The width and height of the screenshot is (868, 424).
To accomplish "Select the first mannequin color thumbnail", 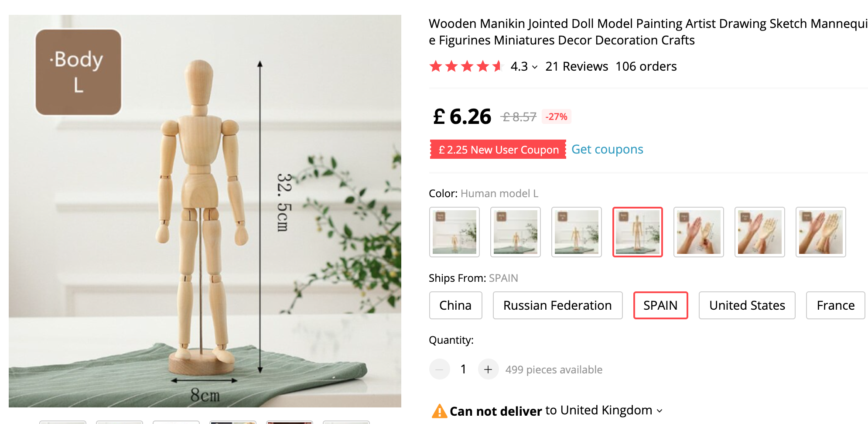I will 455,232.
